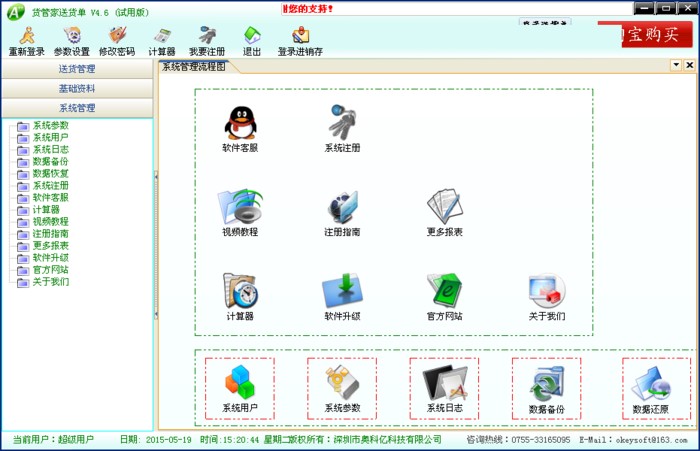
Task: Select 软件升级 in the sidebar tree
Action: tap(50, 258)
